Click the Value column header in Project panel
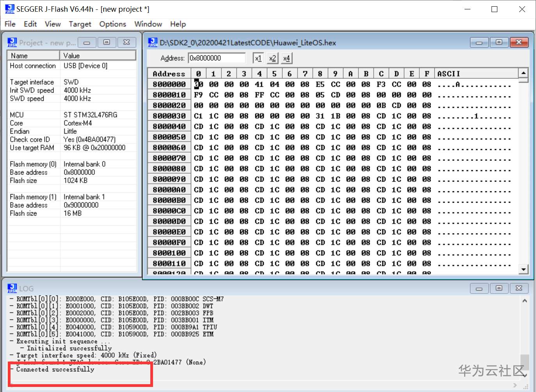This screenshot has height=392, width=536. click(x=98, y=55)
